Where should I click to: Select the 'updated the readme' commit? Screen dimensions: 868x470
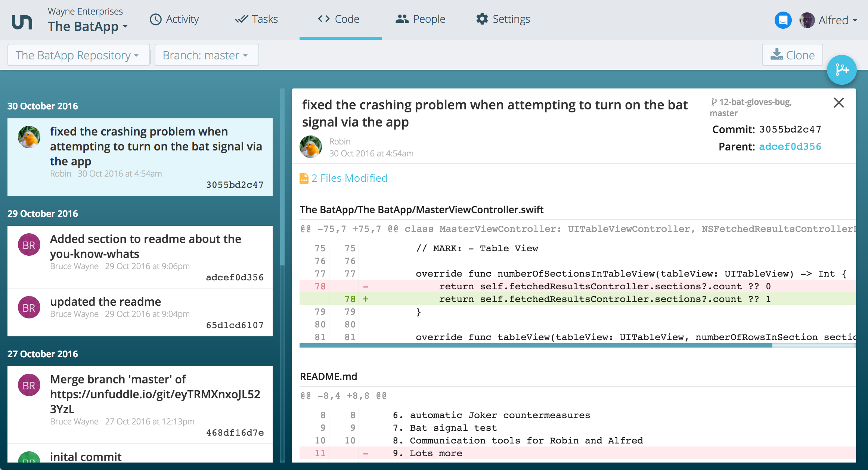point(140,312)
